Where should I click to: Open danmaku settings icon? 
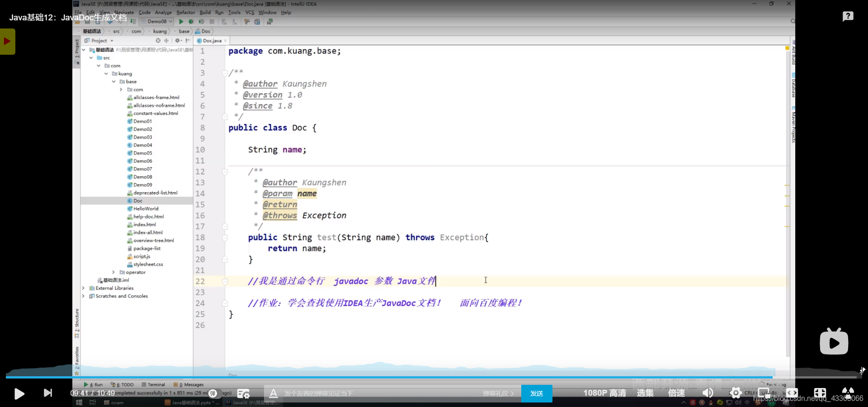[243, 393]
